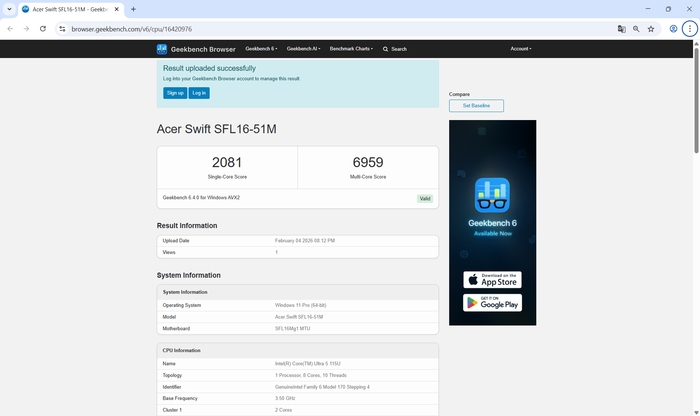Viewport: 700px width, 416px height.
Task: Open the Chrome three-dot menu
Action: point(689,29)
